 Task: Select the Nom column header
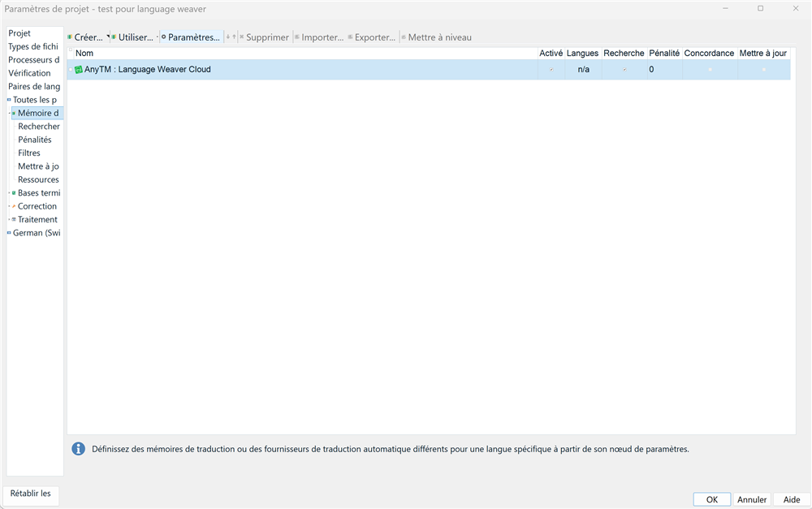pos(84,53)
